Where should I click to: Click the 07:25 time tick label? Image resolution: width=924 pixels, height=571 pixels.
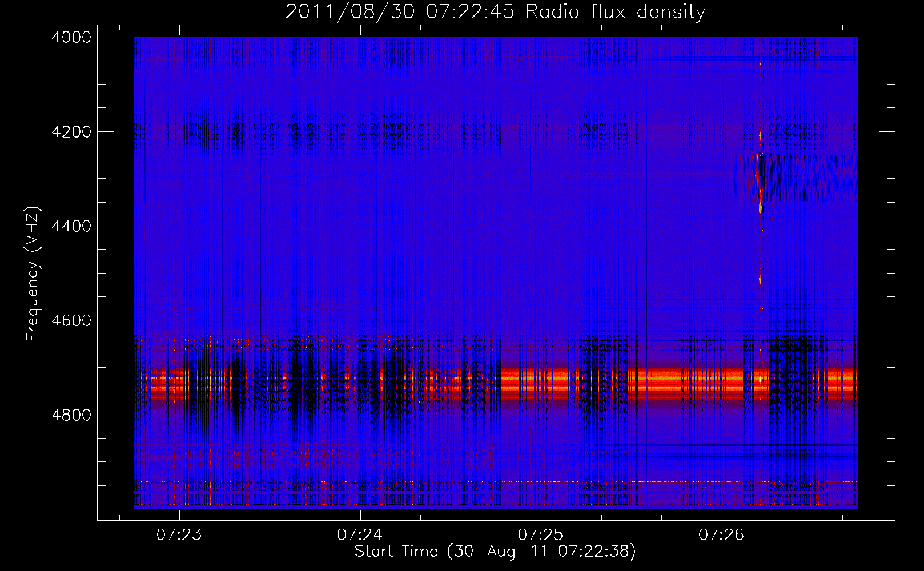541,535
